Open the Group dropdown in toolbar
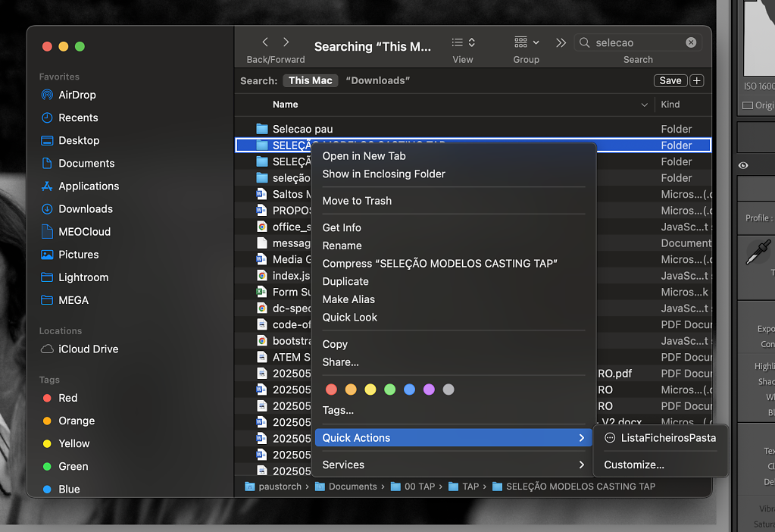The image size is (775, 532). tap(527, 42)
